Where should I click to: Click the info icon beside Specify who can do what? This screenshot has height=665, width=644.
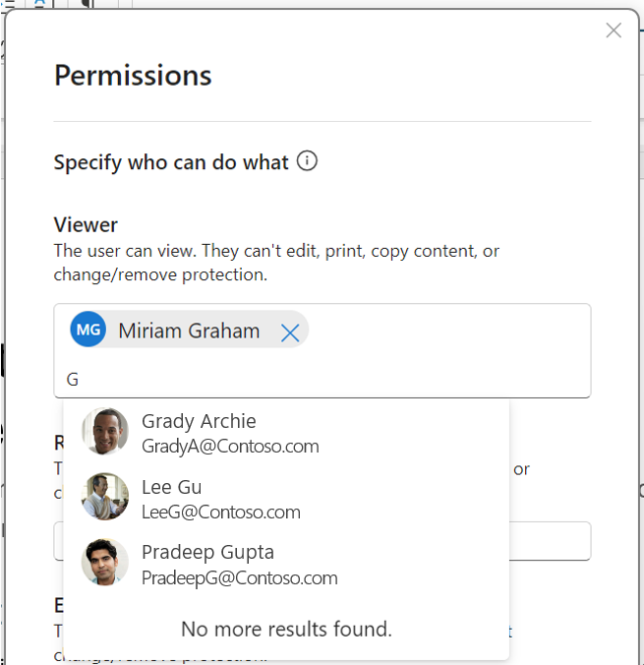[307, 161]
